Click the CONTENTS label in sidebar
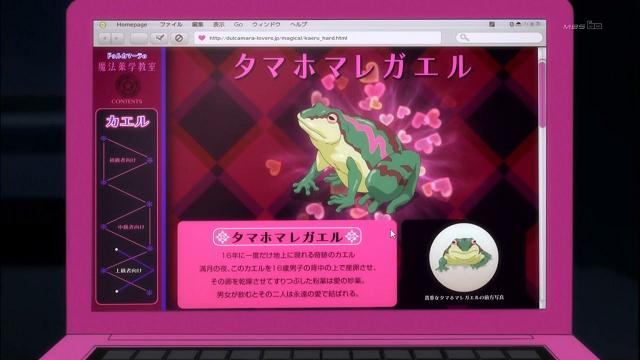This screenshot has height=360, width=640. tap(127, 101)
